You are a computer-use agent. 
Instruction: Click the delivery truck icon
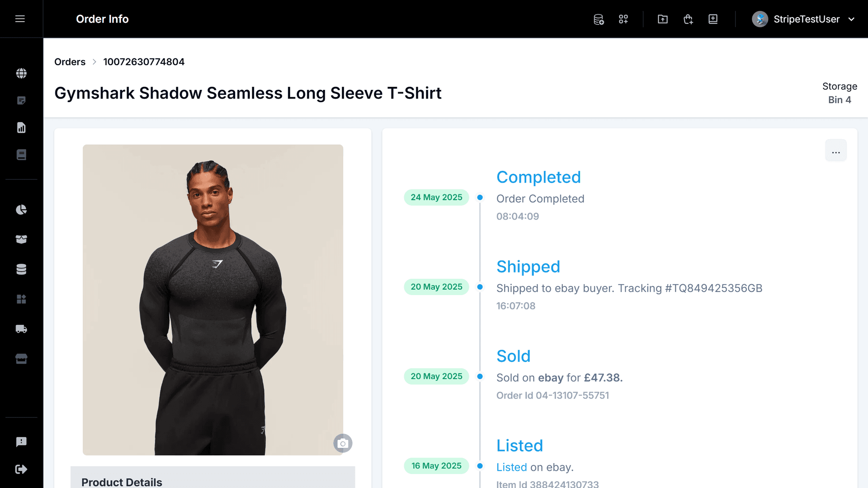[21, 329]
